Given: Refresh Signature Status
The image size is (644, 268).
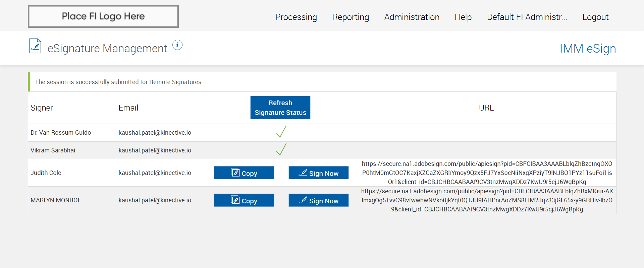Looking at the screenshot, I should (280, 108).
